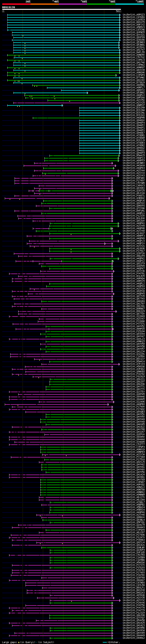Click the orange ~40% identity legend segment
This screenshot has height=644, width=146.
[x=45, y=4]
